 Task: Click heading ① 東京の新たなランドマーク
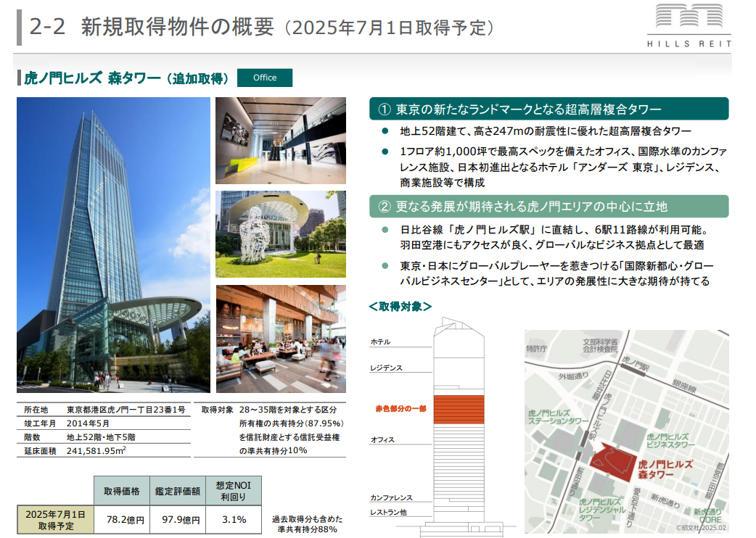[x=548, y=109]
